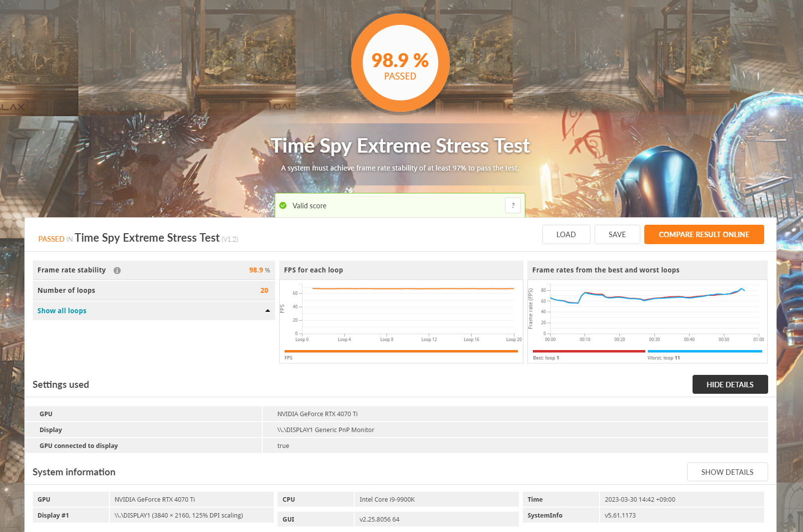The image size is (803, 532).
Task: Open COMPARE RESULT ONLINE
Action: (x=703, y=235)
